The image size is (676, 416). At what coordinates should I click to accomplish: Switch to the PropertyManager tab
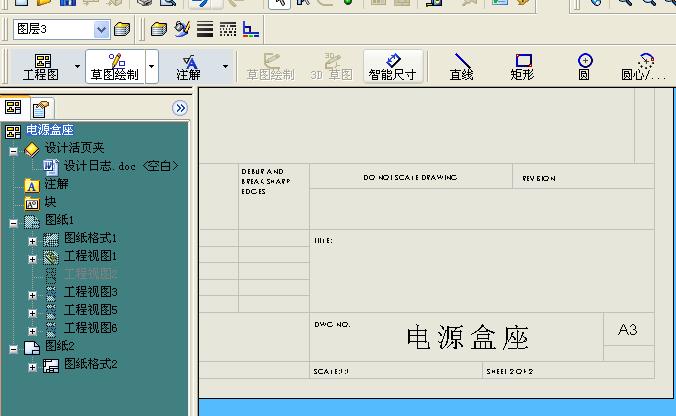(x=41, y=109)
